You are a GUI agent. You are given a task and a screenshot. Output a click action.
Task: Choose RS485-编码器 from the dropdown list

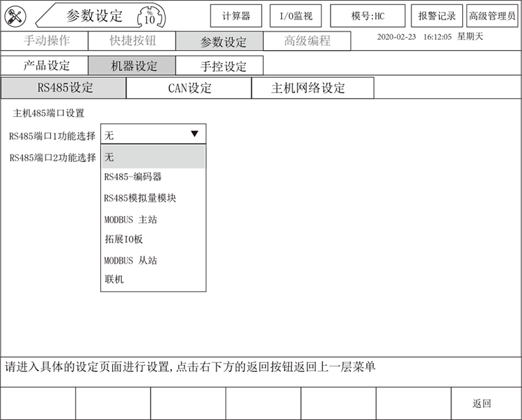(x=133, y=177)
